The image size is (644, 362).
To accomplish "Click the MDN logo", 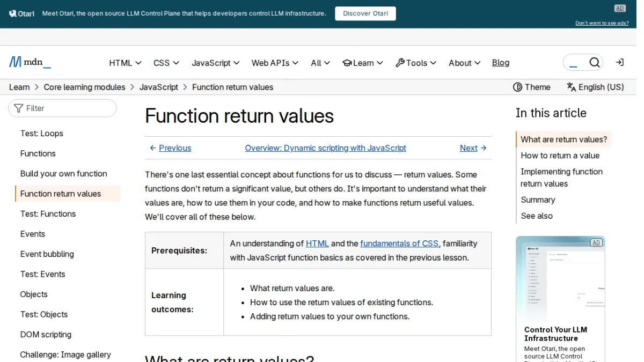I will [30, 62].
